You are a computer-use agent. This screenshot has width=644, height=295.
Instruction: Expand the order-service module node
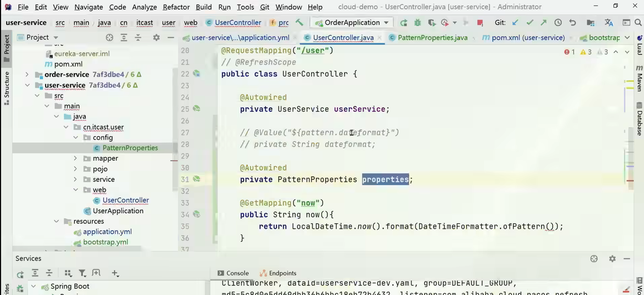coord(27,75)
